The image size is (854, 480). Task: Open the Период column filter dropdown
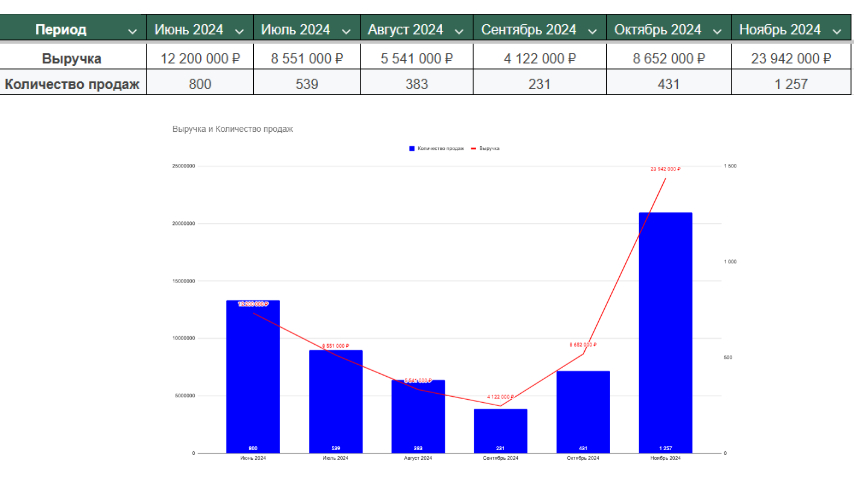pos(132,32)
